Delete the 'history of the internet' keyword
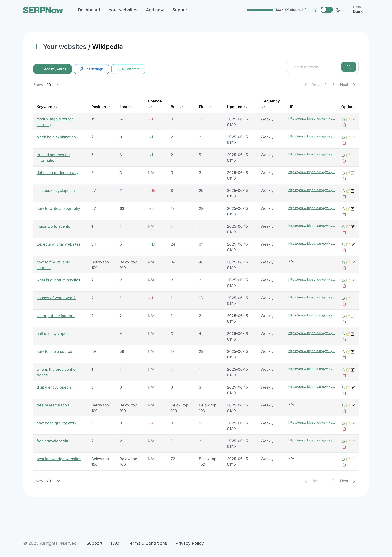The image size is (392, 557). (344, 322)
